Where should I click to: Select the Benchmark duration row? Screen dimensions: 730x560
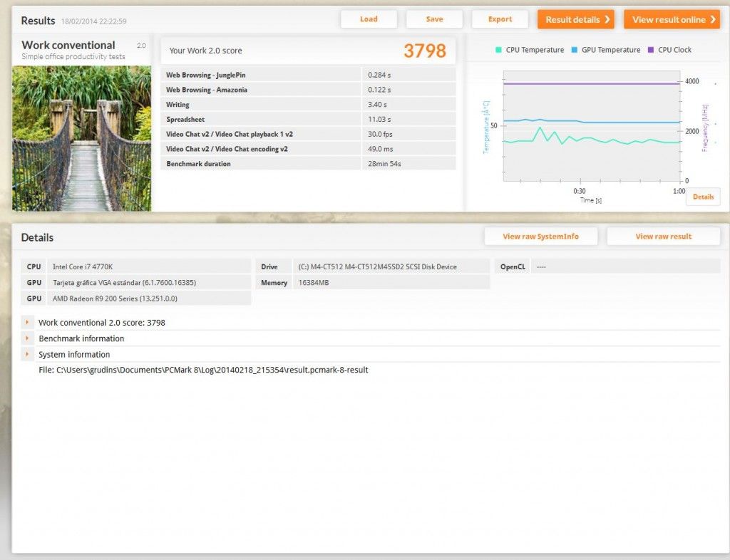[308, 164]
